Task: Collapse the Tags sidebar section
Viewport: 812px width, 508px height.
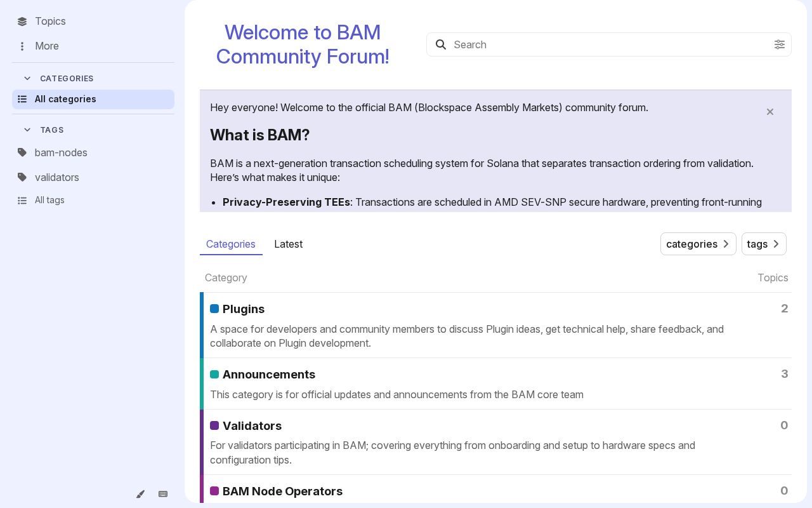Action: pyautogui.click(x=27, y=130)
